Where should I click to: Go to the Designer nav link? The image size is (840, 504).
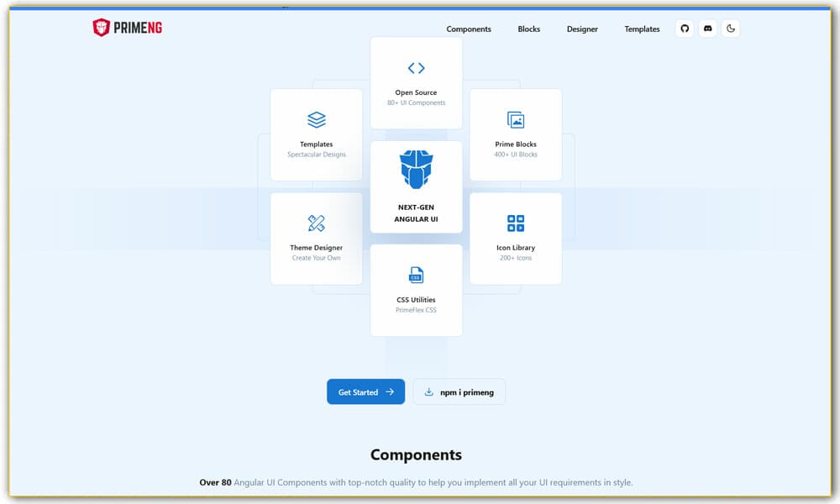pyautogui.click(x=582, y=29)
